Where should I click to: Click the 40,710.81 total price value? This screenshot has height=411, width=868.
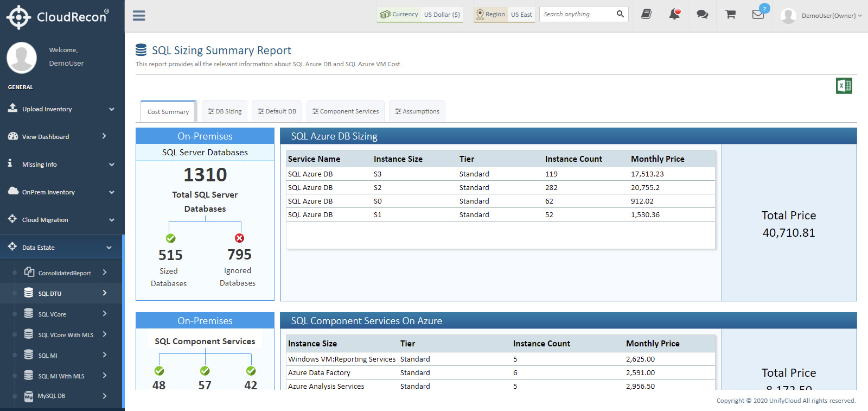789,233
